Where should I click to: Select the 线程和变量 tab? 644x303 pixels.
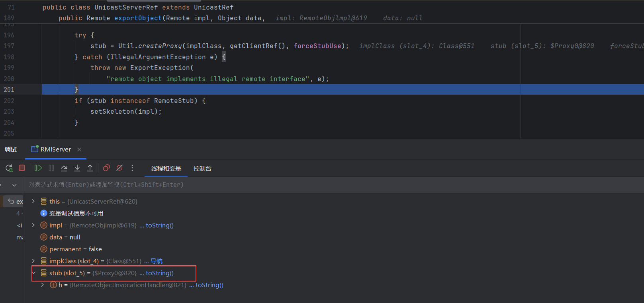click(166, 169)
